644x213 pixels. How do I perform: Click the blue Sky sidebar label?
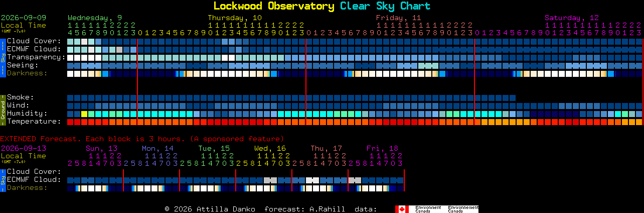pos(3,57)
